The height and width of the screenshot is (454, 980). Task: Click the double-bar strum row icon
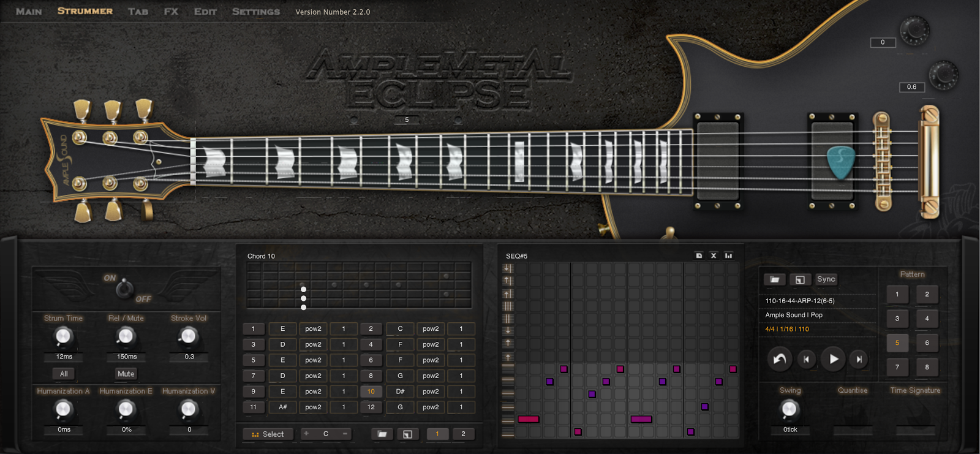508,319
